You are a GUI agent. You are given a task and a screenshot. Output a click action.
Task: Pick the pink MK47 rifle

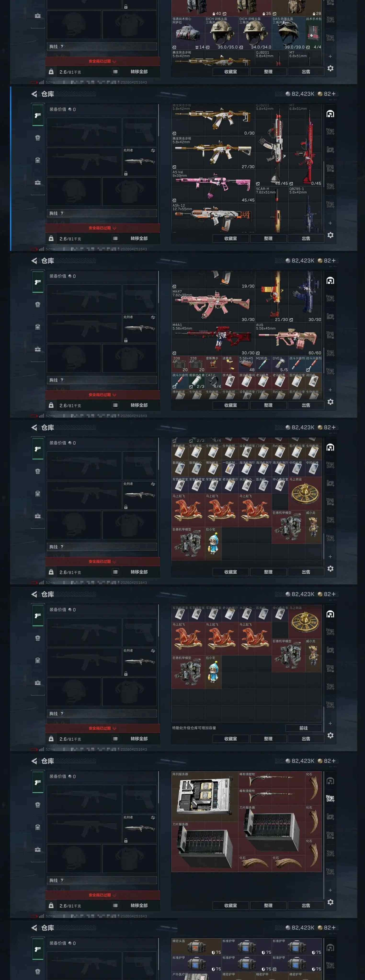(213, 306)
